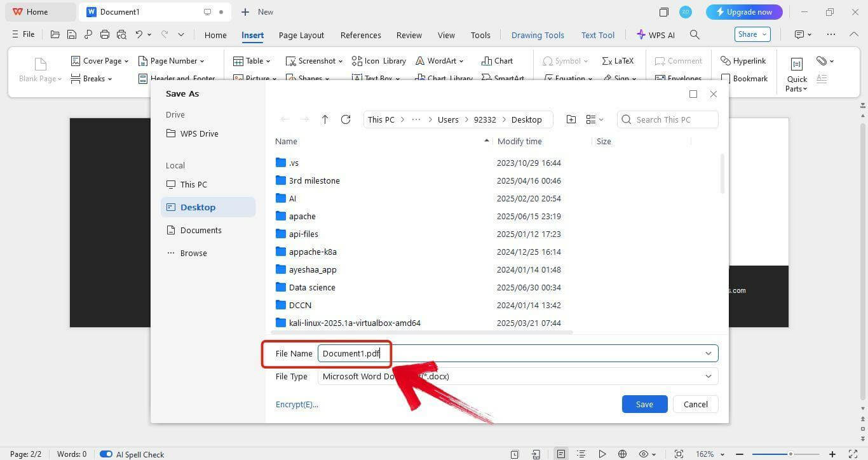The image size is (868, 460).
Task: Open the Share dropdown button
Action: coord(752,34)
